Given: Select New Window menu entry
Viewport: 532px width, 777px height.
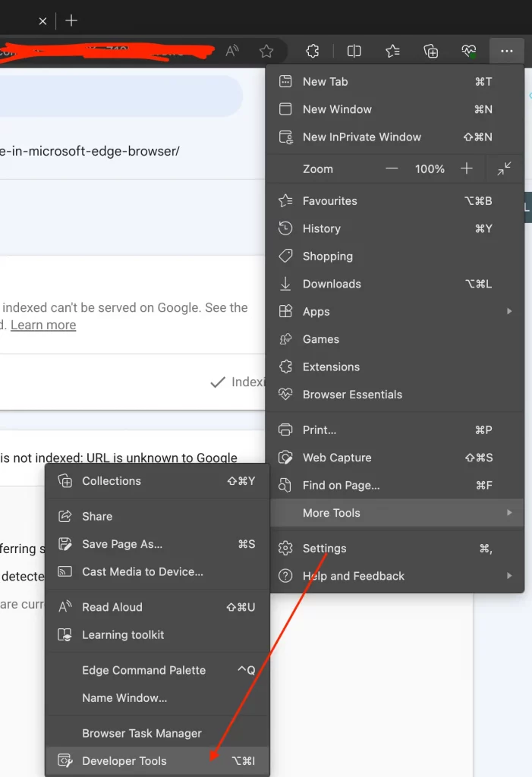Looking at the screenshot, I should tap(395, 109).
